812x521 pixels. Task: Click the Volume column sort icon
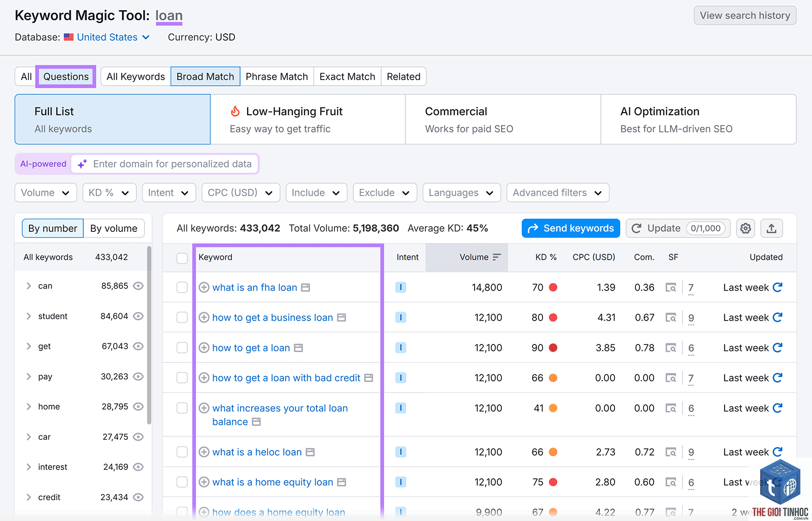(x=497, y=257)
